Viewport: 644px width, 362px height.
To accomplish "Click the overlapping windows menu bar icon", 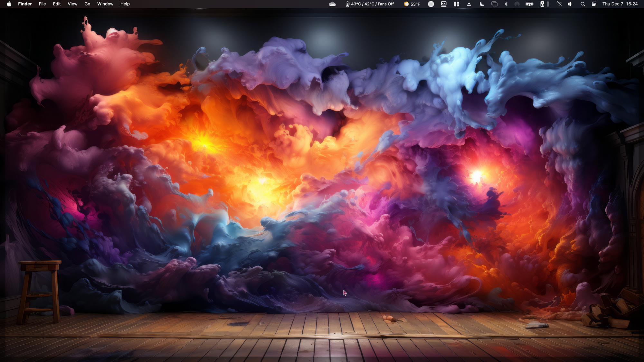I will (x=494, y=4).
